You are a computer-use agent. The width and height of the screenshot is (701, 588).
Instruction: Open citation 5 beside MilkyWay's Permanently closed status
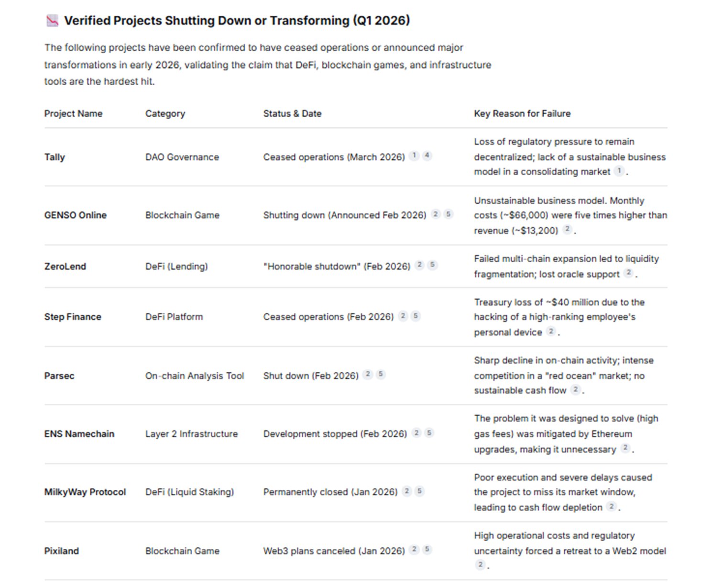(x=419, y=491)
